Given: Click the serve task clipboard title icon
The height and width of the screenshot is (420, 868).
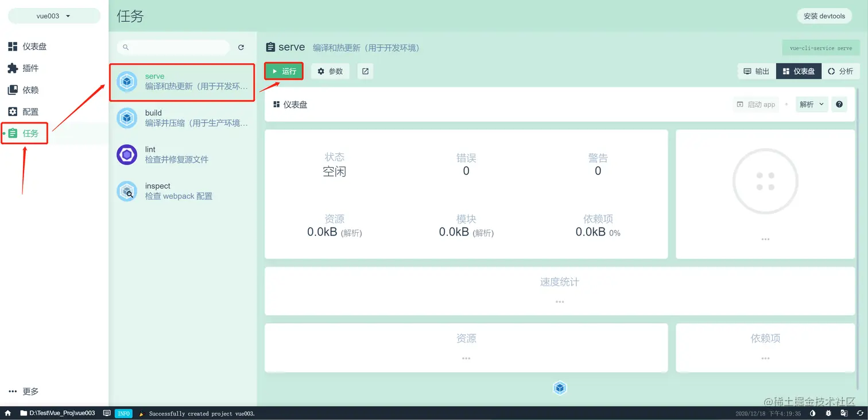Looking at the screenshot, I should 270,47.
